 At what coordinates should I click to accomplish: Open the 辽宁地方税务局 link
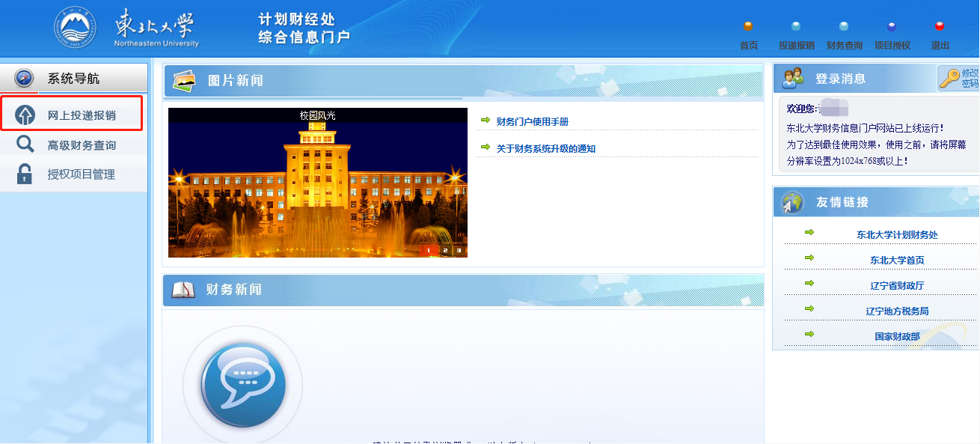[897, 311]
